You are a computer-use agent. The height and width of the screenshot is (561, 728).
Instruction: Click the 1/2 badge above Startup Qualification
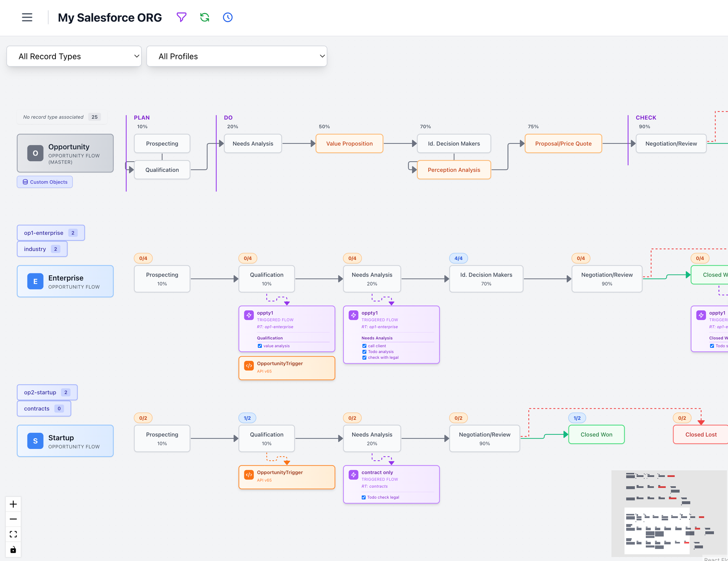tap(247, 418)
